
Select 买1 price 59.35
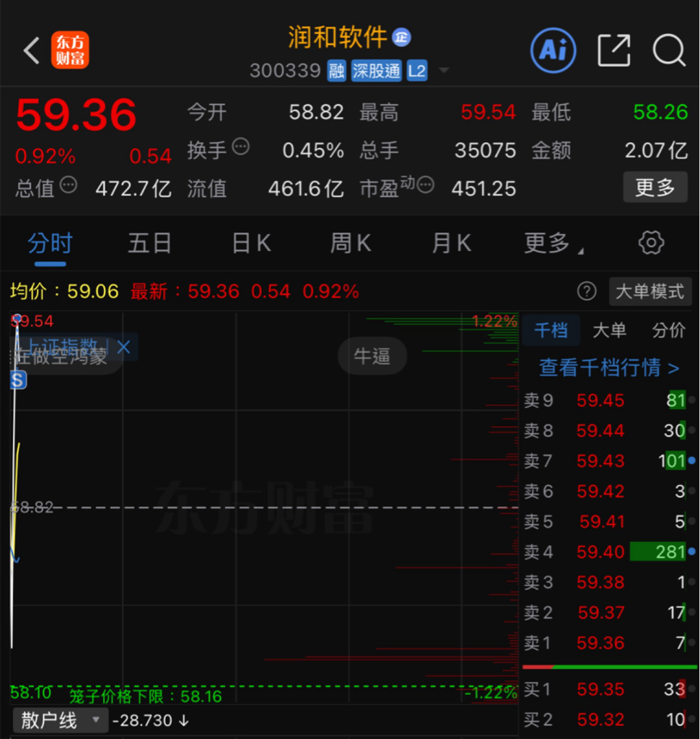pyautogui.click(x=600, y=689)
